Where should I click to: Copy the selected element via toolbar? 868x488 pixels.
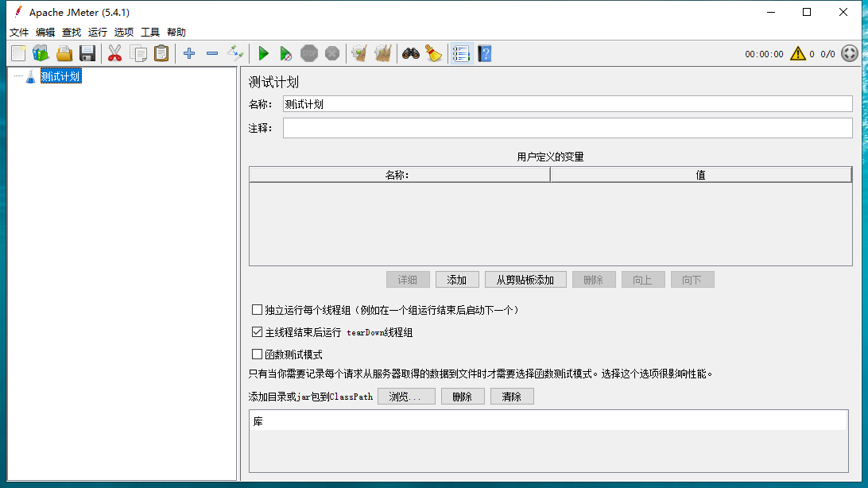point(138,54)
